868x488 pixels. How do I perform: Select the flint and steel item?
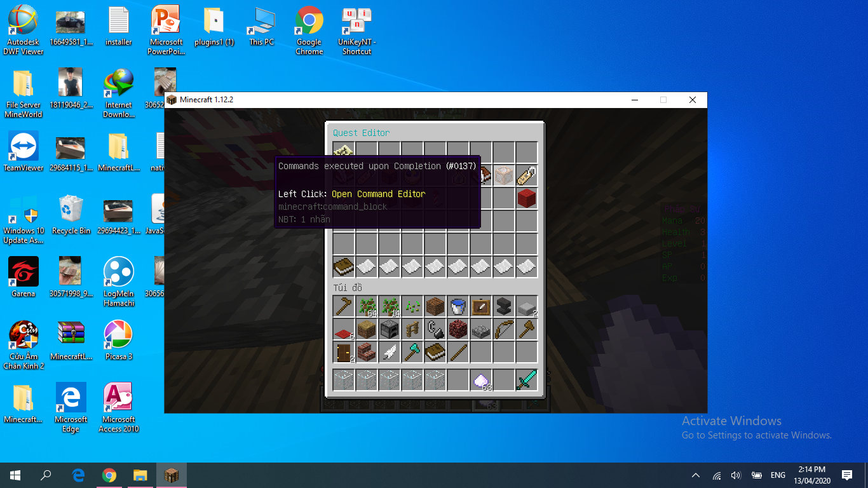[435, 329]
